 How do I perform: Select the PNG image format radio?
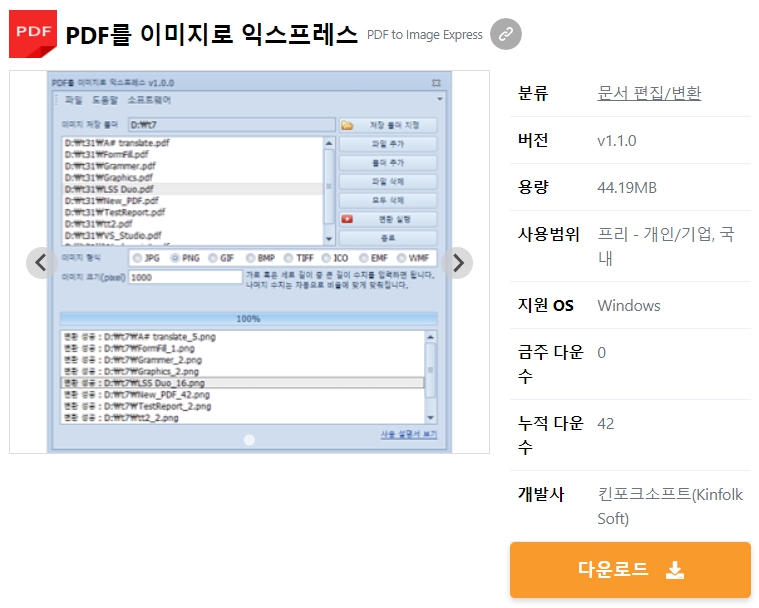pos(175,258)
